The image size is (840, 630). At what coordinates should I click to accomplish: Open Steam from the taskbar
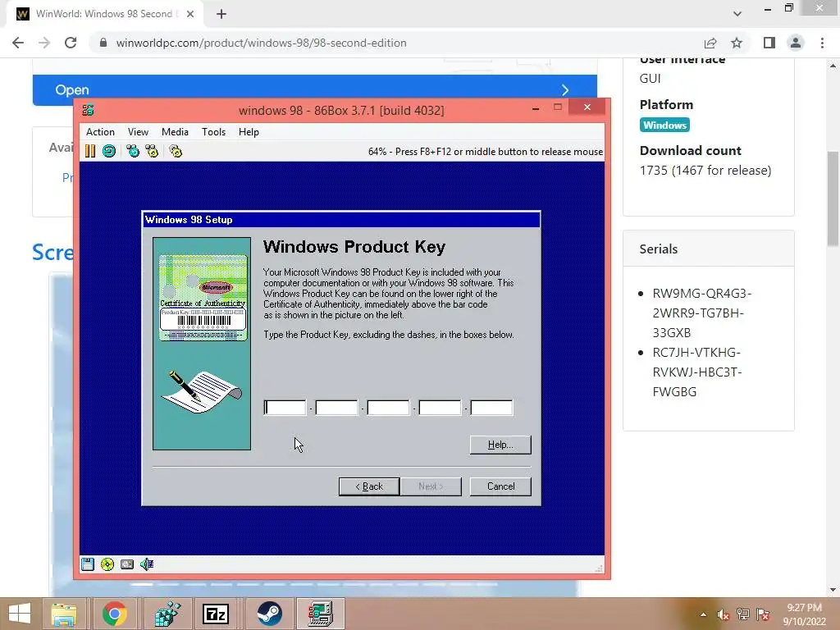269,614
